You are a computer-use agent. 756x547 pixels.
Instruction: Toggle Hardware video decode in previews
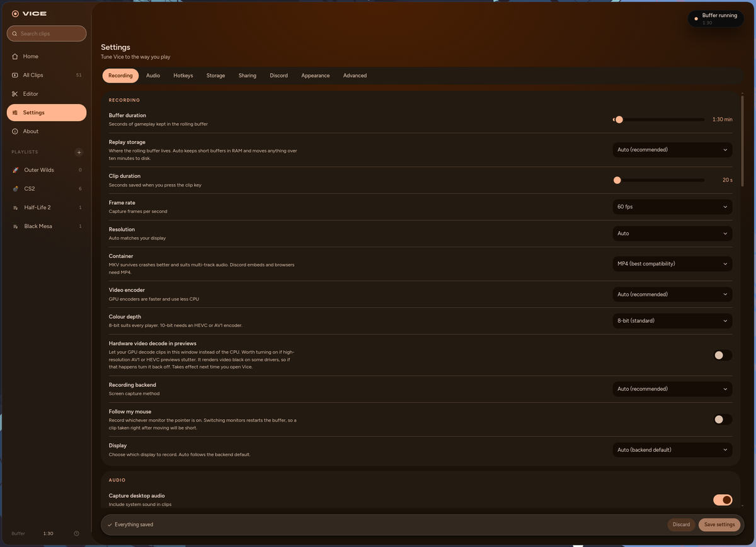723,355
